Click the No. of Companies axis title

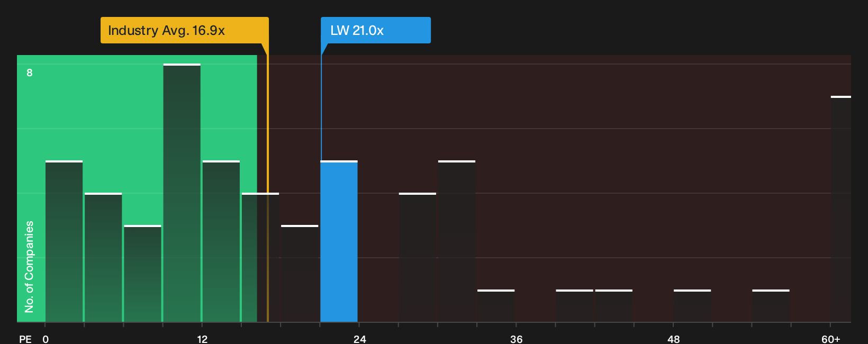29,267
